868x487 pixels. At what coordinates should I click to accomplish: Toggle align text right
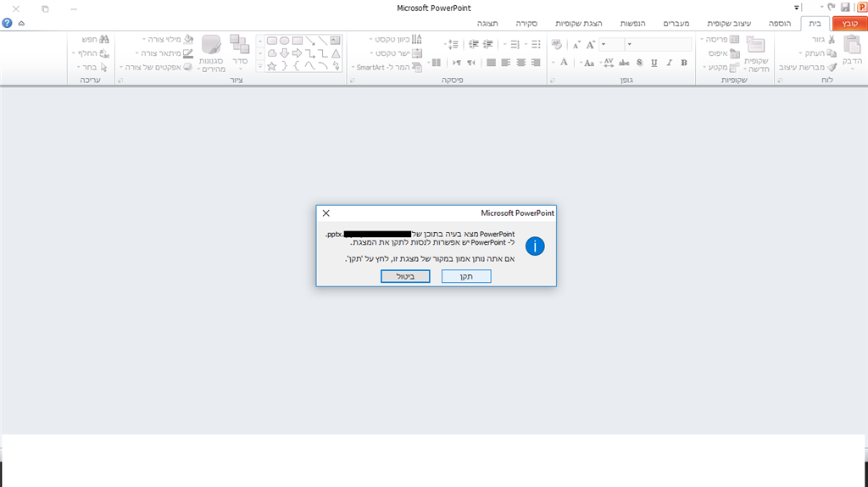[x=536, y=63]
